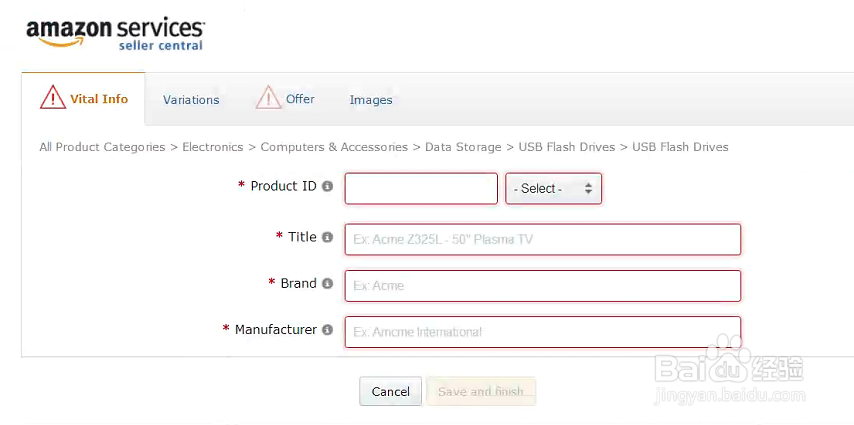Click the Product ID info icon
This screenshot has width=854, height=425.
click(328, 187)
